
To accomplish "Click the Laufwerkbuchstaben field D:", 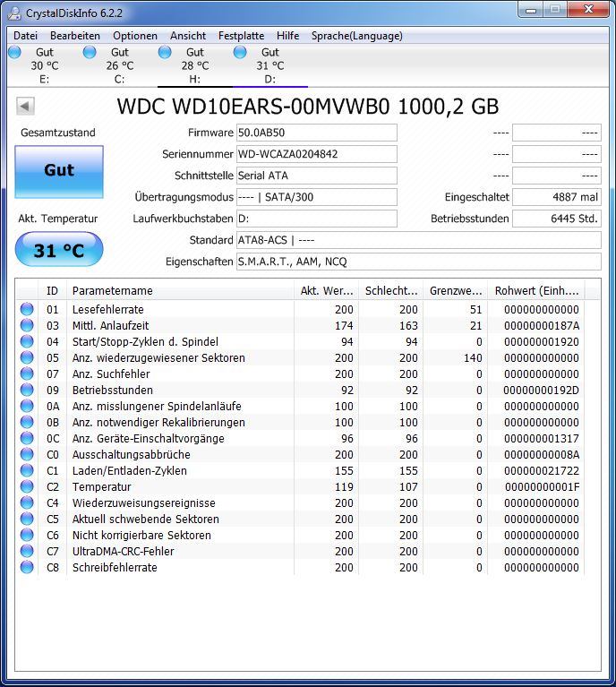I will click(317, 219).
